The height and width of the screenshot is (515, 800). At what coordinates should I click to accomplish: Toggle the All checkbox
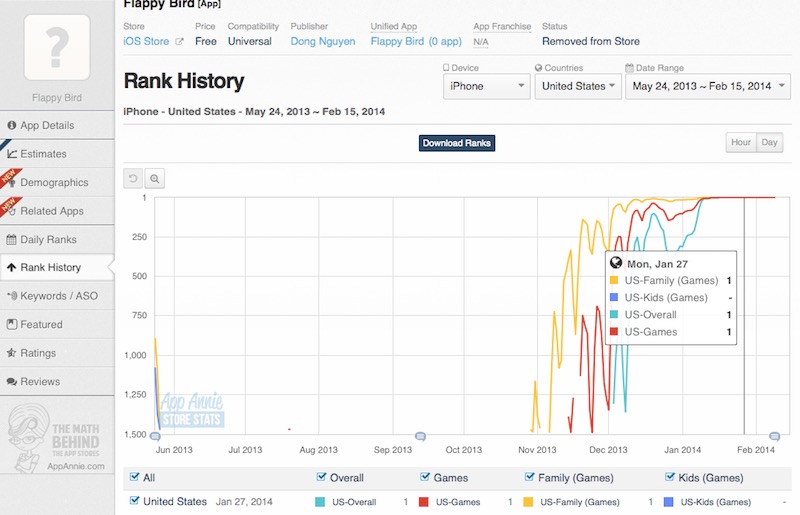(135, 477)
